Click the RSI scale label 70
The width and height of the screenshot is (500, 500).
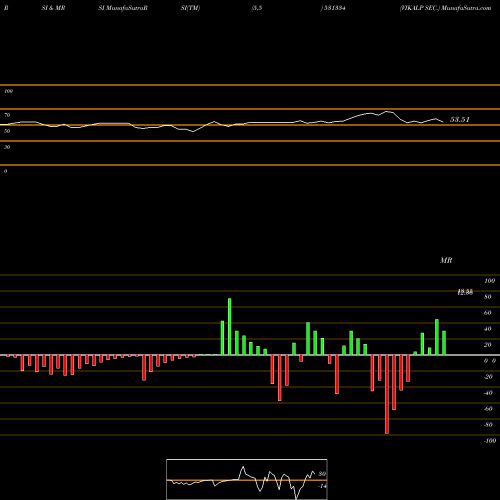[x=7, y=115]
